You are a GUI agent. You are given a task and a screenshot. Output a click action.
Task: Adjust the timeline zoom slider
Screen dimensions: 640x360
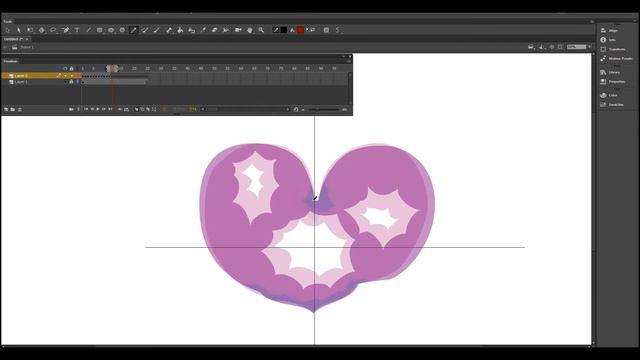pyautogui.click(x=324, y=109)
